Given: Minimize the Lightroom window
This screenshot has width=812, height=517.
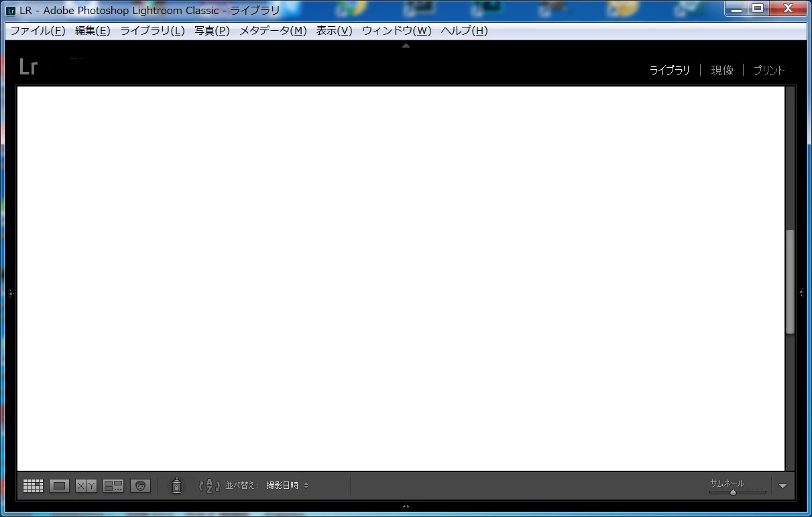Looking at the screenshot, I should point(737,8).
